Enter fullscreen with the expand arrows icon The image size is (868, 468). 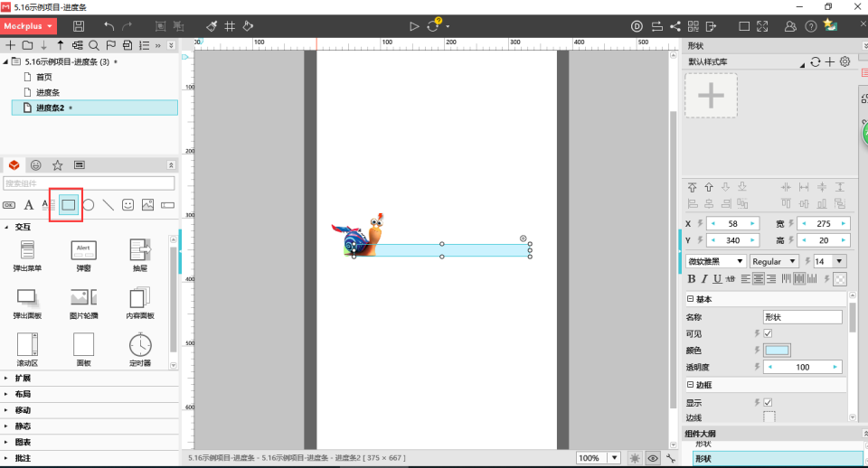(x=762, y=26)
